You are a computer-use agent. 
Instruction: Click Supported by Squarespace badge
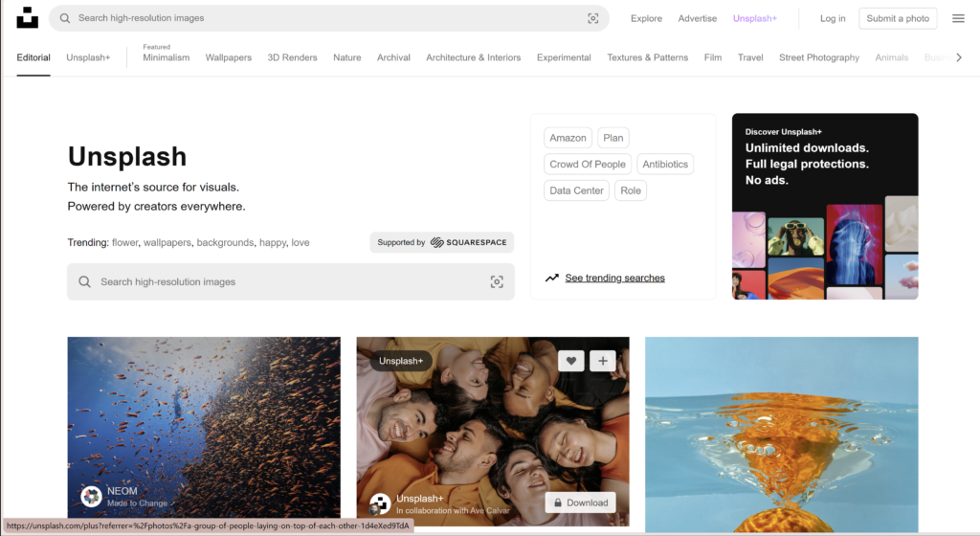[442, 242]
